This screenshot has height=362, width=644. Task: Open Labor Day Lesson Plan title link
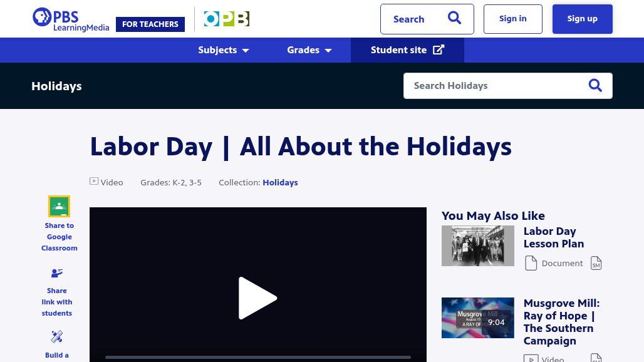pos(554,237)
